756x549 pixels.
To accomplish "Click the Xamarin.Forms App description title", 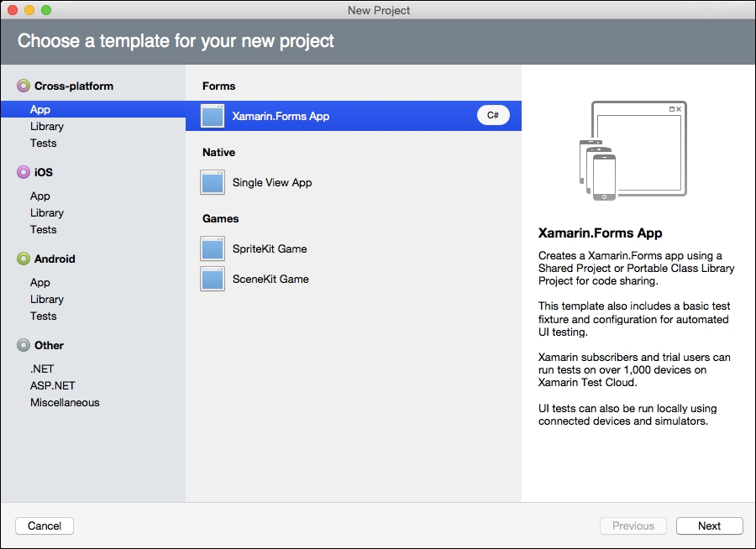I will (600, 233).
